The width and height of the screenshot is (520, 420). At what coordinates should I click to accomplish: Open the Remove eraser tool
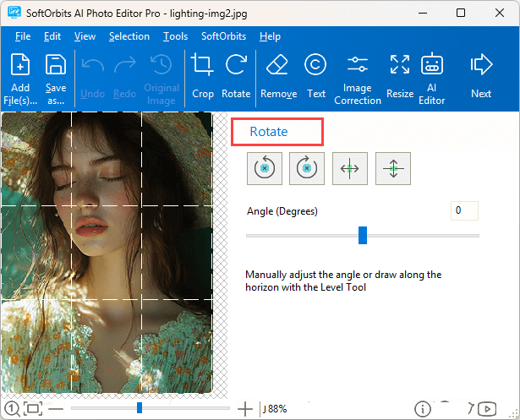coord(278,74)
